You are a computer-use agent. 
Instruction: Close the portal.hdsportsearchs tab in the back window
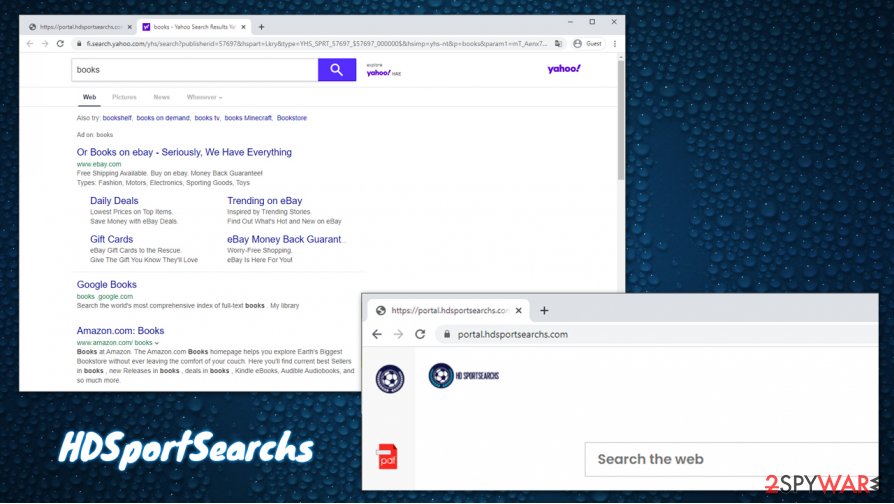point(129,27)
